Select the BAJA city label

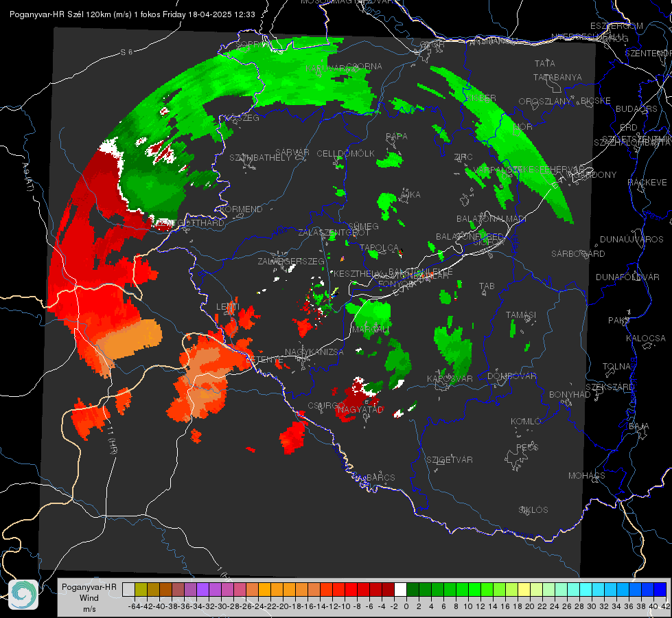[639, 426]
